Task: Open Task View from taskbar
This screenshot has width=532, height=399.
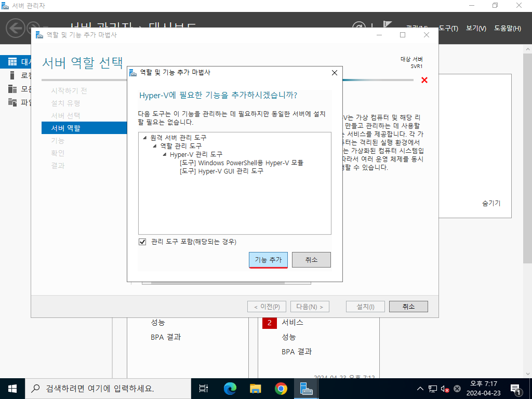Action: pyautogui.click(x=204, y=389)
